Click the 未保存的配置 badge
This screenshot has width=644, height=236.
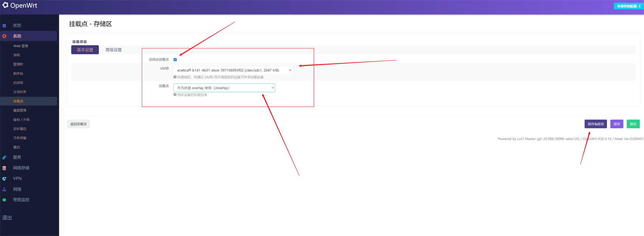[x=628, y=6]
